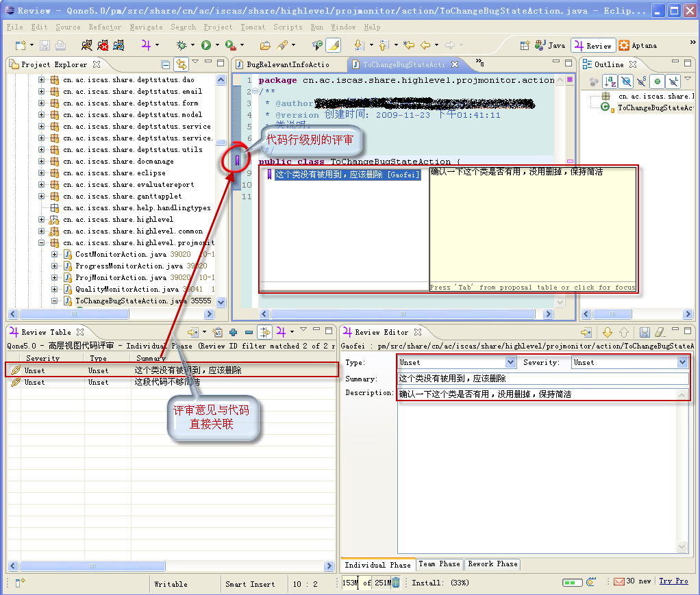700x595 pixels.
Task: Click the Try Pro link in status bar
Action: [x=673, y=581]
